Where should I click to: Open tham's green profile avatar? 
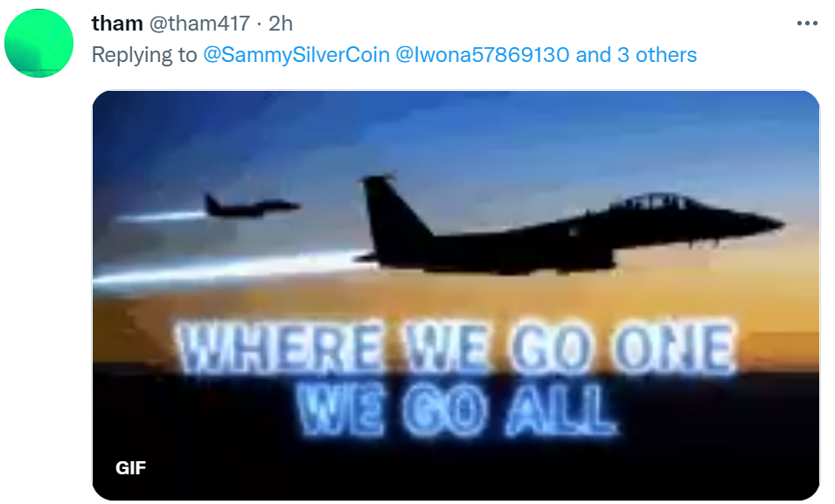pyautogui.click(x=38, y=43)
